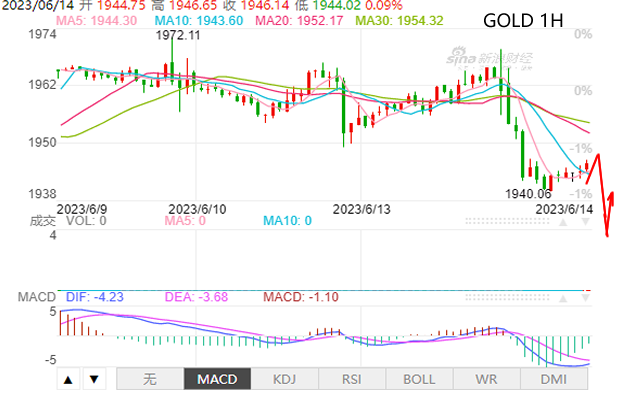Click the 2023/6/13 date axis label
Viewport: 620px width, 400px height.
361,209
